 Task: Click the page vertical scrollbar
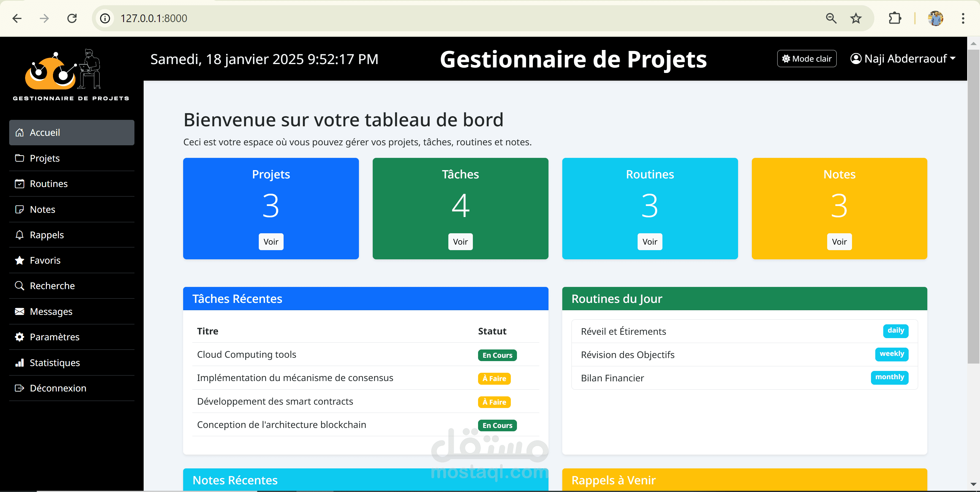tap(973, 206)
